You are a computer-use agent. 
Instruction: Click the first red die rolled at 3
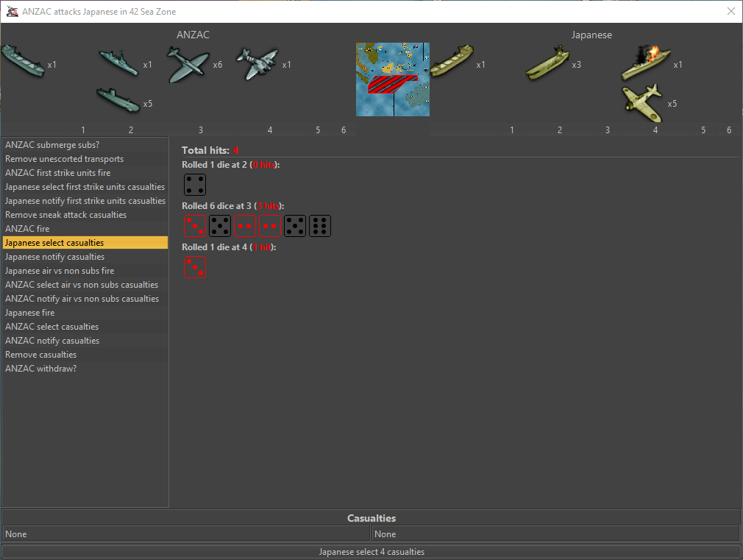[x=195, y=226]
